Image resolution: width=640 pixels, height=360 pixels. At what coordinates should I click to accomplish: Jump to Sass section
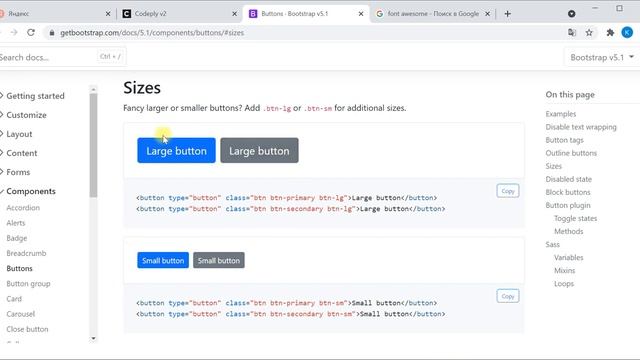552,244
